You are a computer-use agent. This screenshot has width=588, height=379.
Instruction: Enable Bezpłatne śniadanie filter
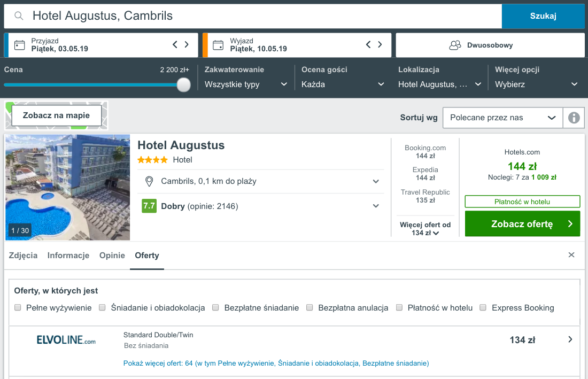click(215, 307)
